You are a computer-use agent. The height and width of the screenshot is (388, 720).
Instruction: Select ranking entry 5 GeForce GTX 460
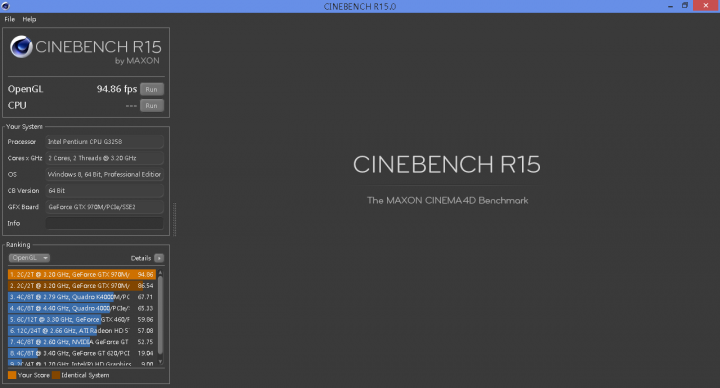(x=82, y=320)
